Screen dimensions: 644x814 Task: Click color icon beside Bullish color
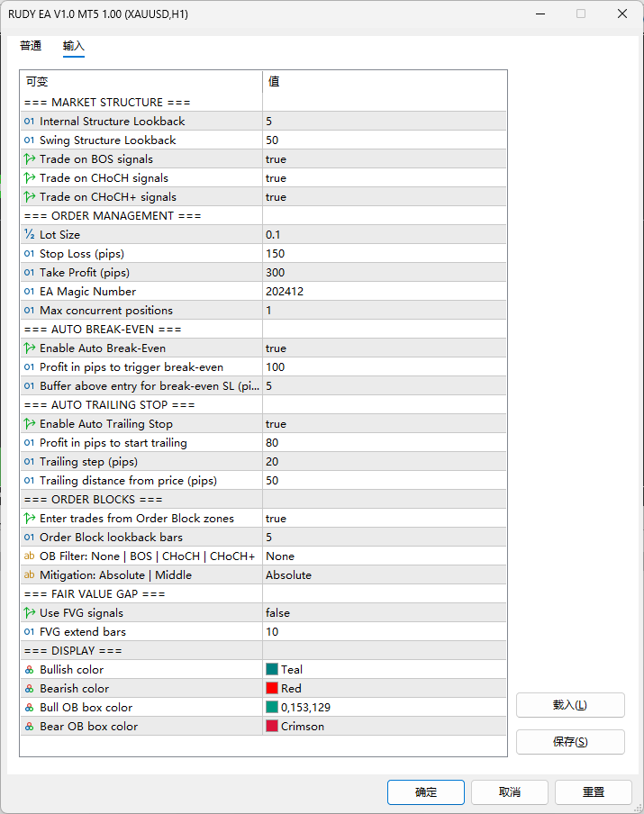pos(29,670)
